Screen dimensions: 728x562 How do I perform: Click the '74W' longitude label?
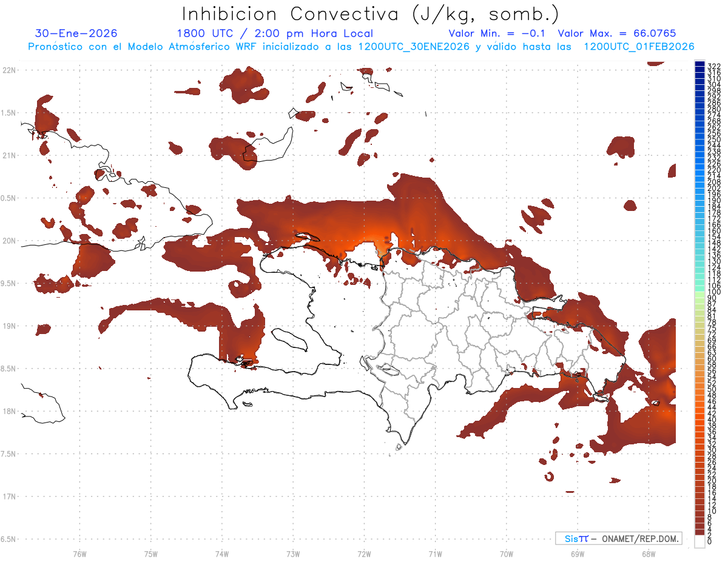pyautogui.click(x=222, y=554)
